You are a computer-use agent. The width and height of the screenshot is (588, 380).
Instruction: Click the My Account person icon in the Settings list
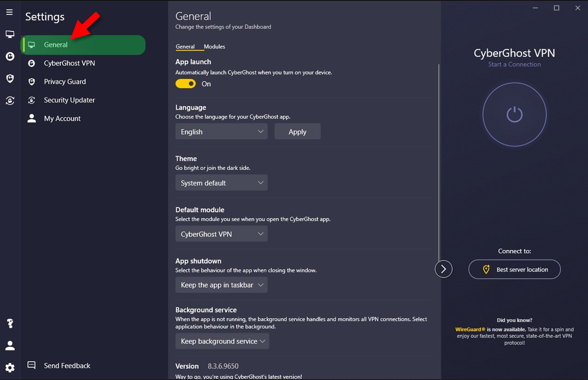click(x=32, y=118)
